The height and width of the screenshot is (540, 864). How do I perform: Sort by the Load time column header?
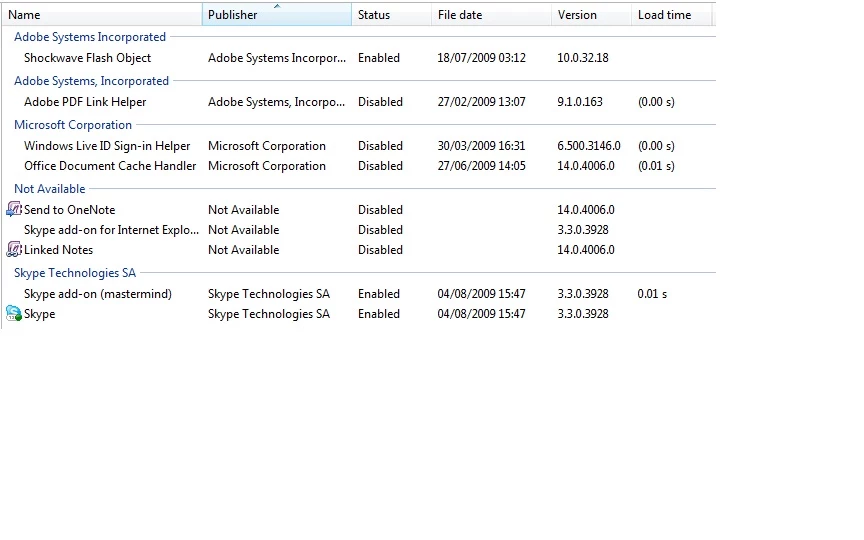671,15
